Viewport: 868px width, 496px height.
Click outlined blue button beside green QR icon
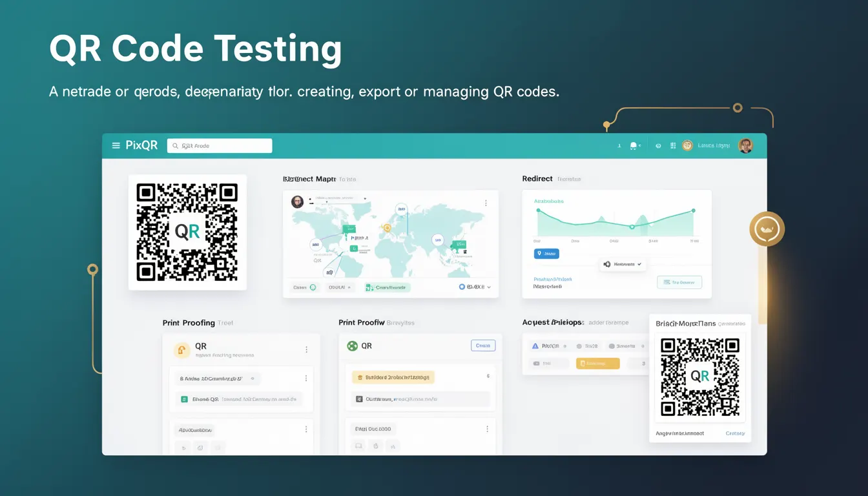pos(483,346)
